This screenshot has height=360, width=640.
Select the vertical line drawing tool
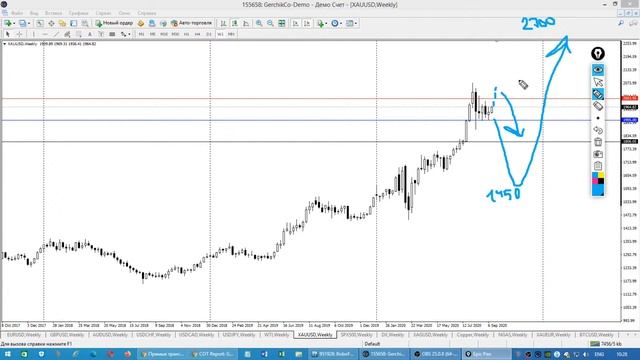(x=33, y=34)
